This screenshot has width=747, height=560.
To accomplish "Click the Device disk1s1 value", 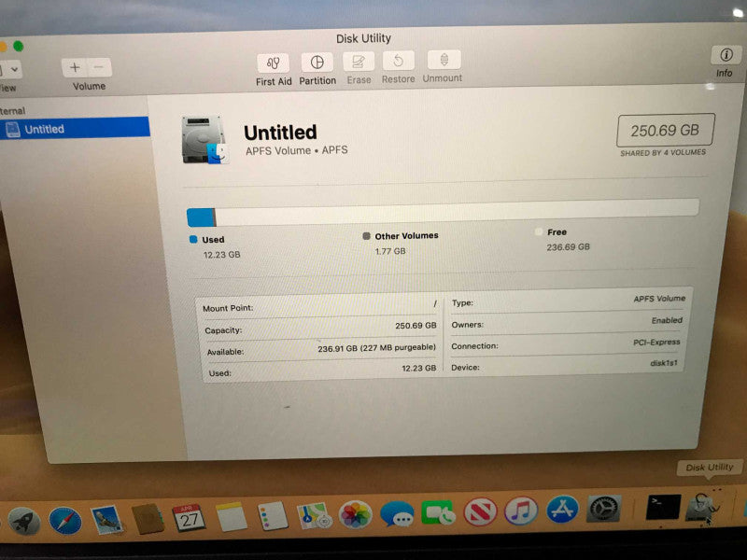I will coord(664,363).
